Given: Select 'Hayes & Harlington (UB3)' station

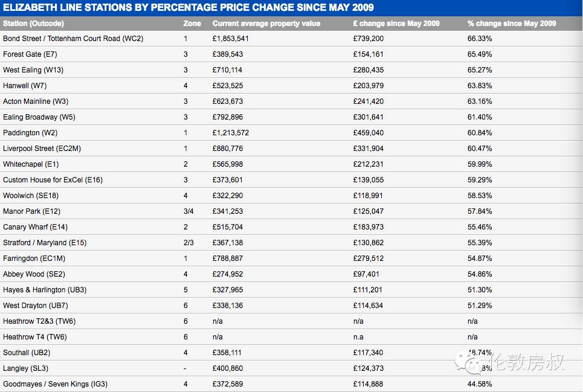Looking at the screenshot, I should point(45,290).
